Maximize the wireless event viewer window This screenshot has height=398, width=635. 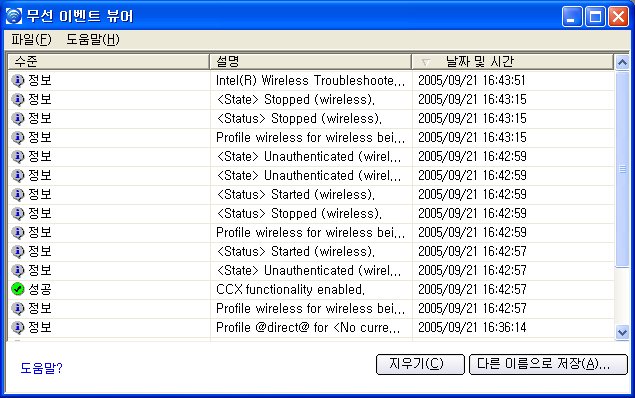[595, 17]
